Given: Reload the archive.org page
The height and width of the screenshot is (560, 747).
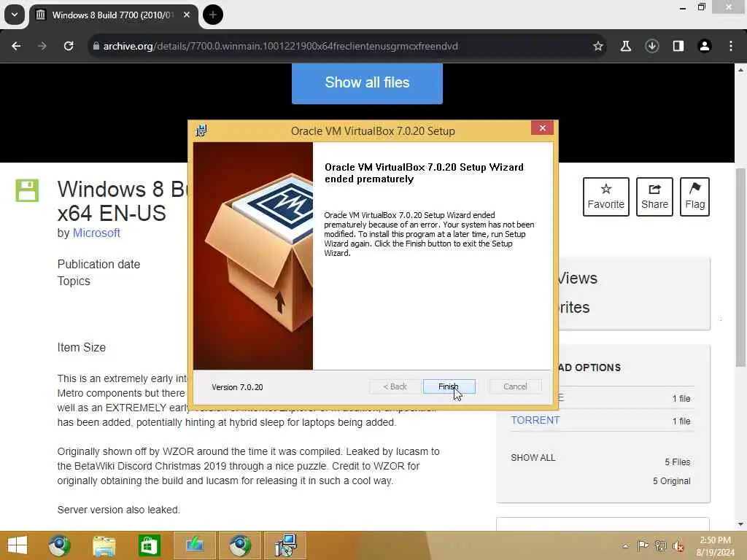Looking at the screenshot, I should click(x=69, y=46).
